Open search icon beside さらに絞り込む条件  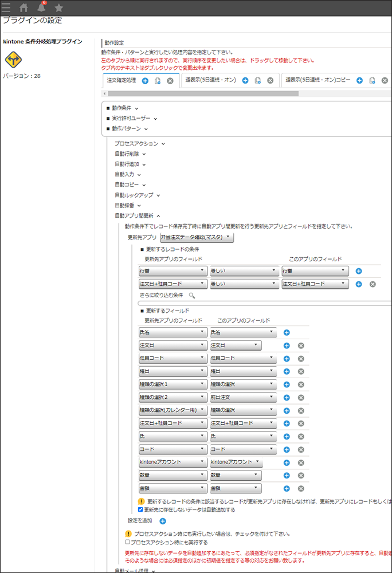tap(192, 295)
